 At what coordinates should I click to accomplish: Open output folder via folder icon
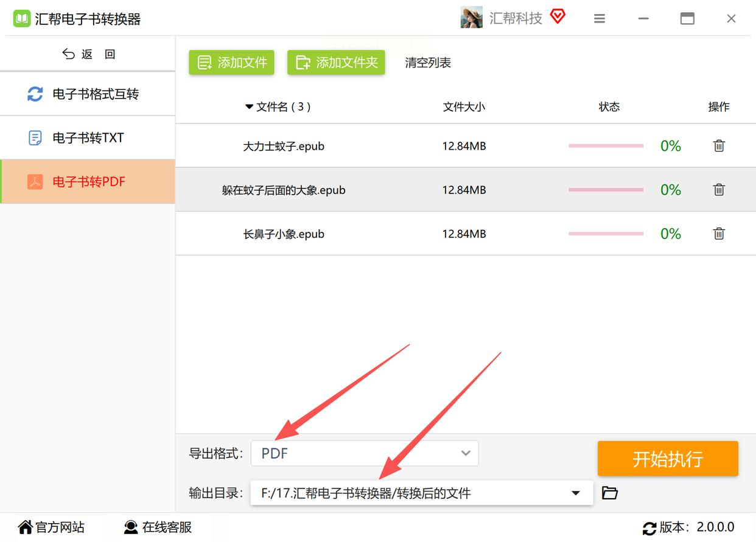click(x=610, y=493)
